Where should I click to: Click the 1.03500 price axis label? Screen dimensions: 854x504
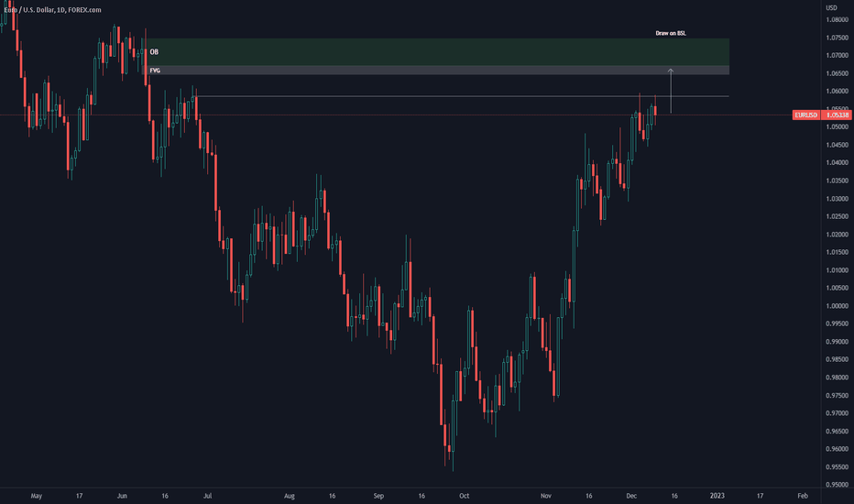tap(838, 181)
